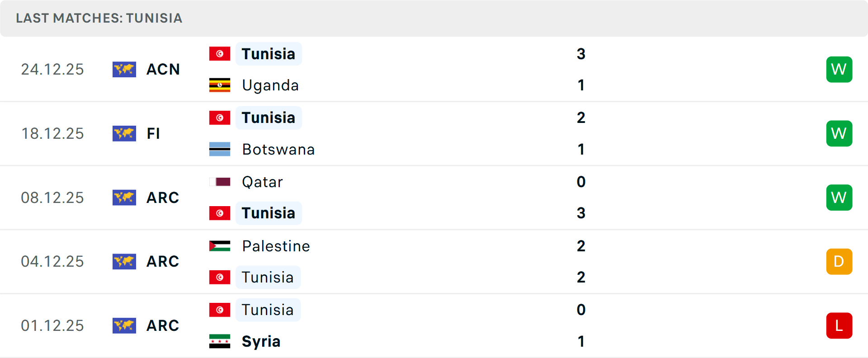Click the FI competition world-map icon
Image resolution: width=868 pixels, height=358 pixels.
click(124, 133)
